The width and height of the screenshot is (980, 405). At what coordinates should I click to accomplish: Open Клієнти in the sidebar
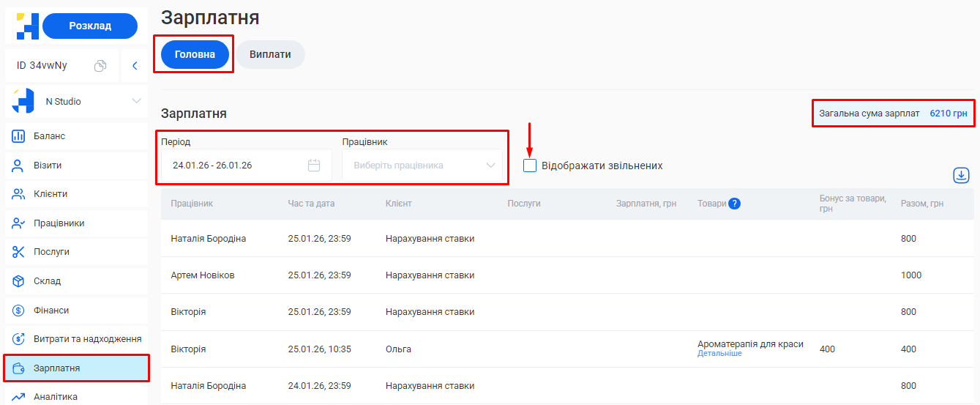tap(51, 194)
